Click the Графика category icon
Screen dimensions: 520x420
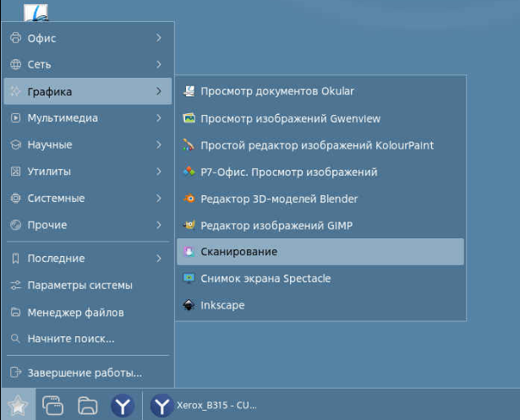pyautogui.click(x=15, y=91)
